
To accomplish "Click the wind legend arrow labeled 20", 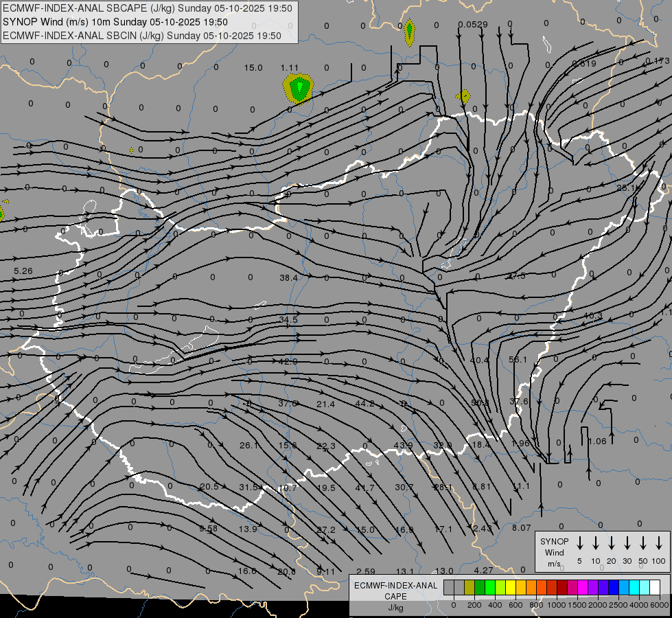I will coord(611,543).
